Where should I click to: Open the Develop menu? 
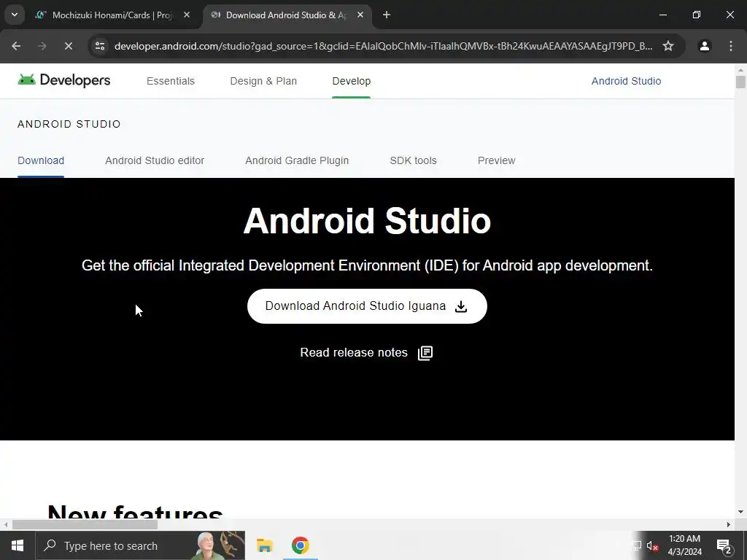click(351, 81)
